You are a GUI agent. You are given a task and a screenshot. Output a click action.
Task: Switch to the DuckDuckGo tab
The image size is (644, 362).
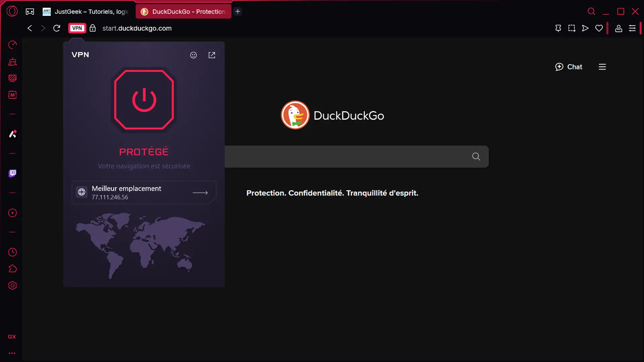[x=183, y=12]
